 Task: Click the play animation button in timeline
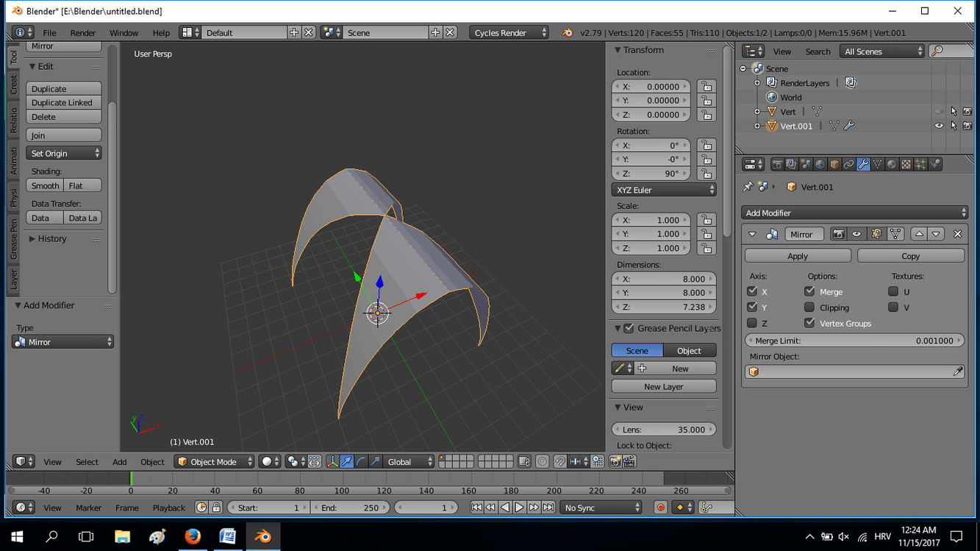point(519,508)
